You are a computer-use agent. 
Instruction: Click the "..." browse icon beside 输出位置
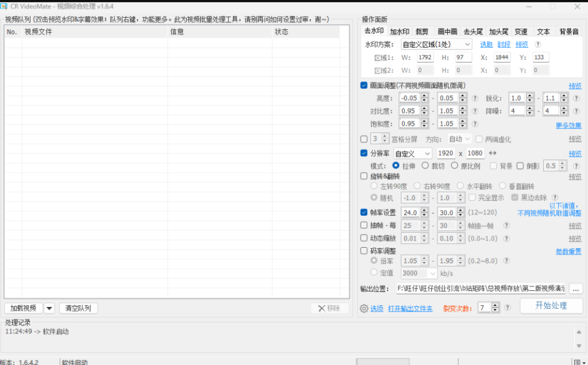(576, 289)
